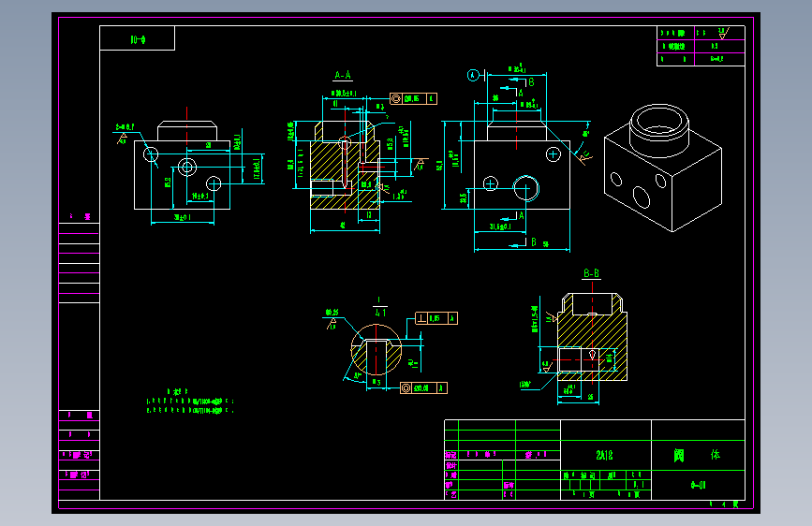Select the overall width dimension under A-A section
The width and height of the screenshot is (812, 526).
click(x=342, y=226)
